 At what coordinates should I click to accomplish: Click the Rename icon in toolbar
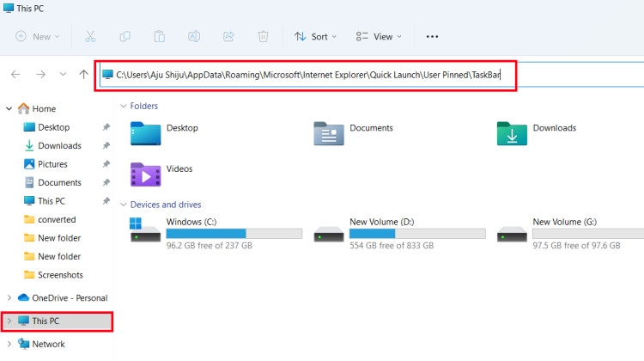click(x=194, y=37)
